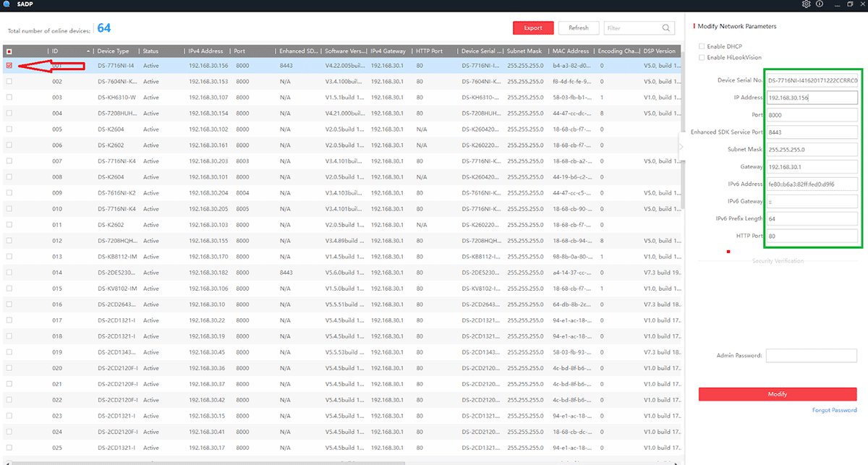Click the Admin Password field
This screenshot has height=465, width=868.
point(812,356)
